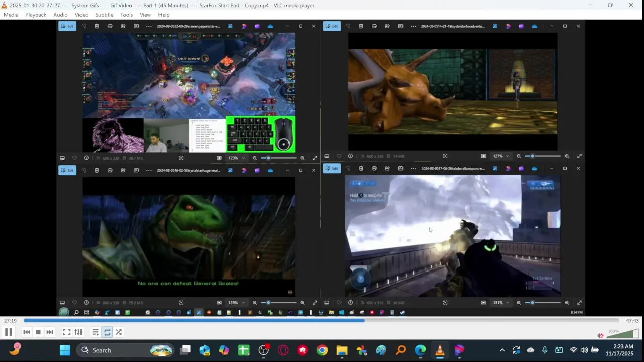
Task: Open See more (...) in krystalstarfoxgeneral window
Action: pyautogui.click(x=149, y=170)
